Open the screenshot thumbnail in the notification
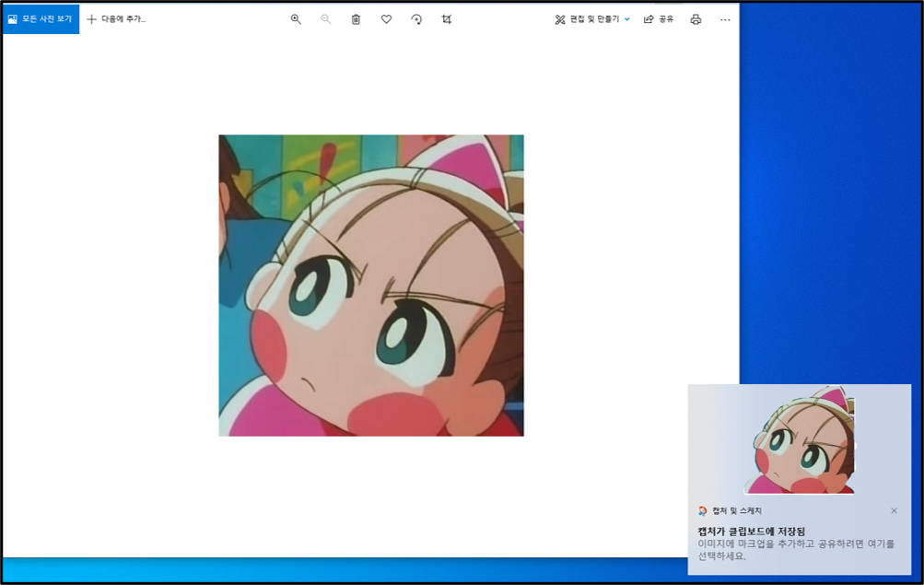This screenshot has height=585, width=924. point(800,440)
